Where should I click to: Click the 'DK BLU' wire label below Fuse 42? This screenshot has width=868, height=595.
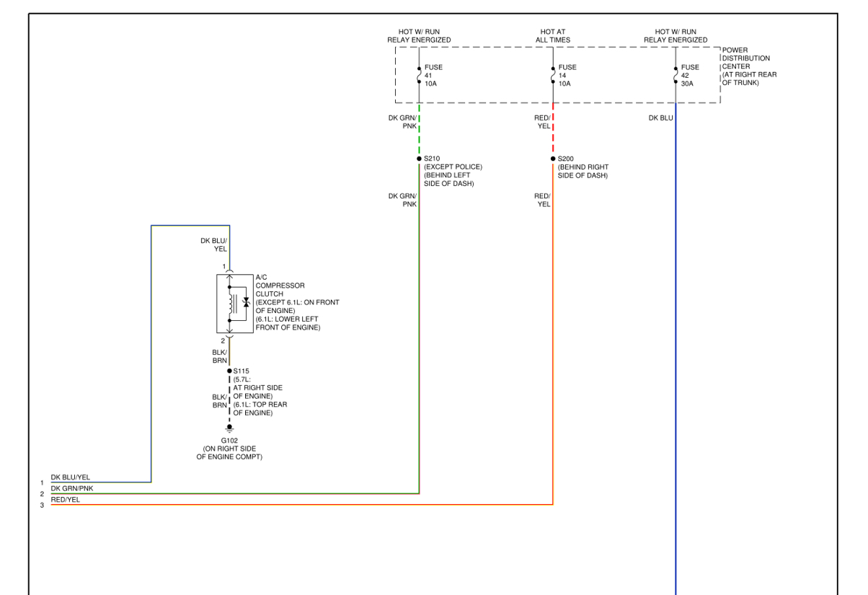pos(660,118)
